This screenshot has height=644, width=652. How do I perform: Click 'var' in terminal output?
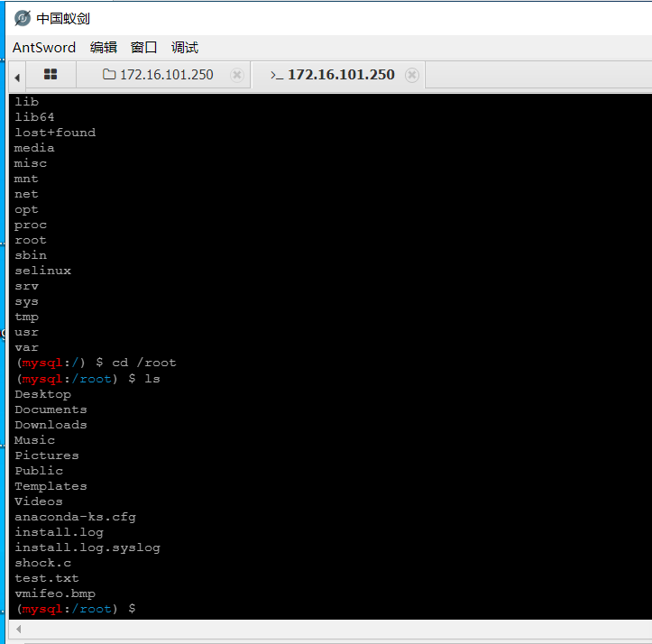tap(26, 348)
